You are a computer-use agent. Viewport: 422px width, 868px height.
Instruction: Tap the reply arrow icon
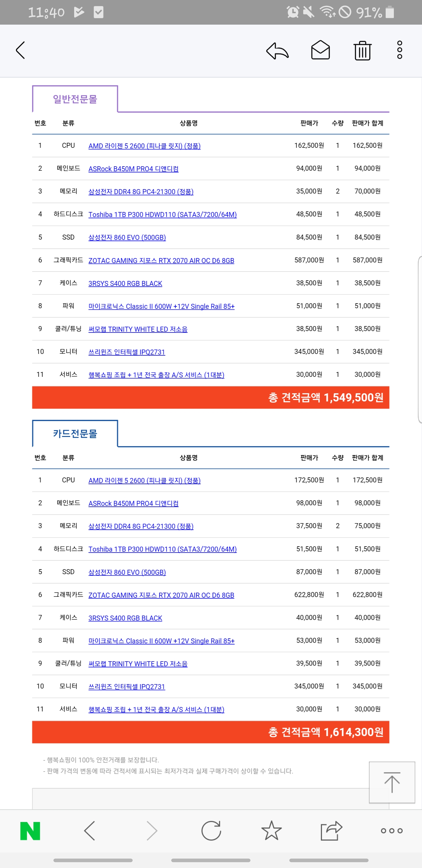(277, 50)
